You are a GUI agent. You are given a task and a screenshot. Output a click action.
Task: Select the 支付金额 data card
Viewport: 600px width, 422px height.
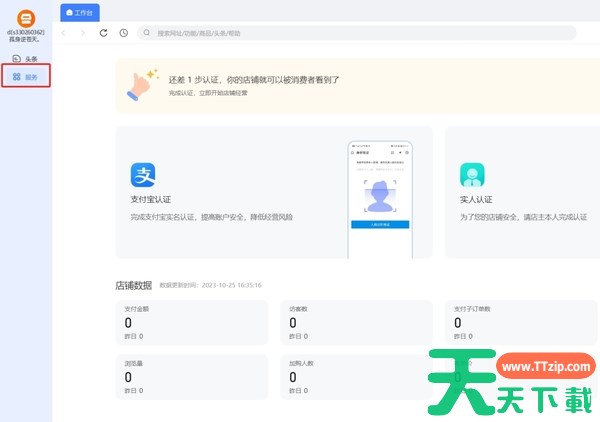coord(191,322)
